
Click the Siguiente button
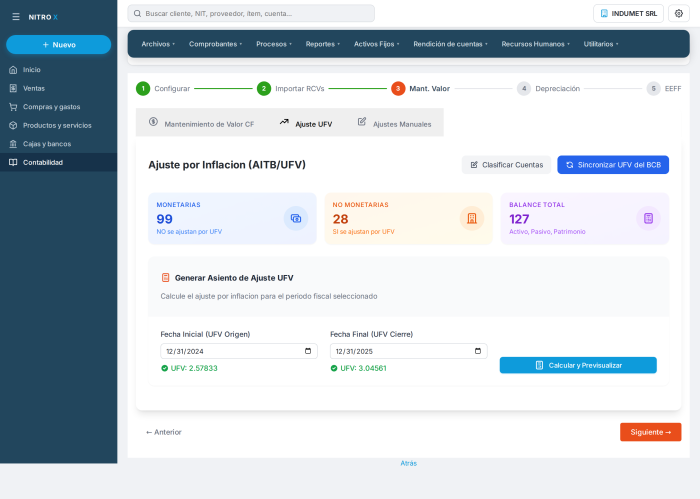[650, 432]
